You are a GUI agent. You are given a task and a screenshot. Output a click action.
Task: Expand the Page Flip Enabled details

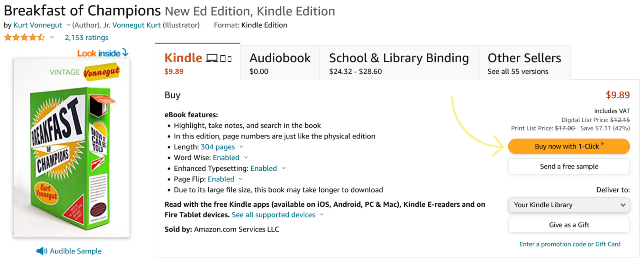(241, 179)
